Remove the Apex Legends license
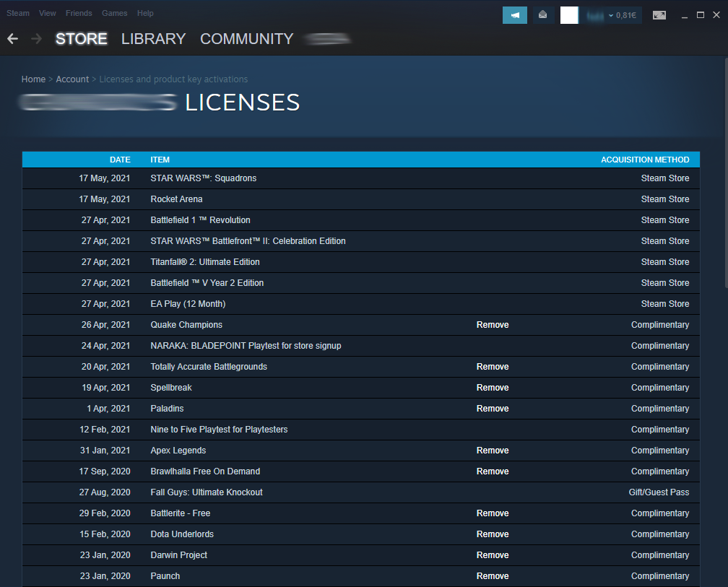 pos(493,450)
